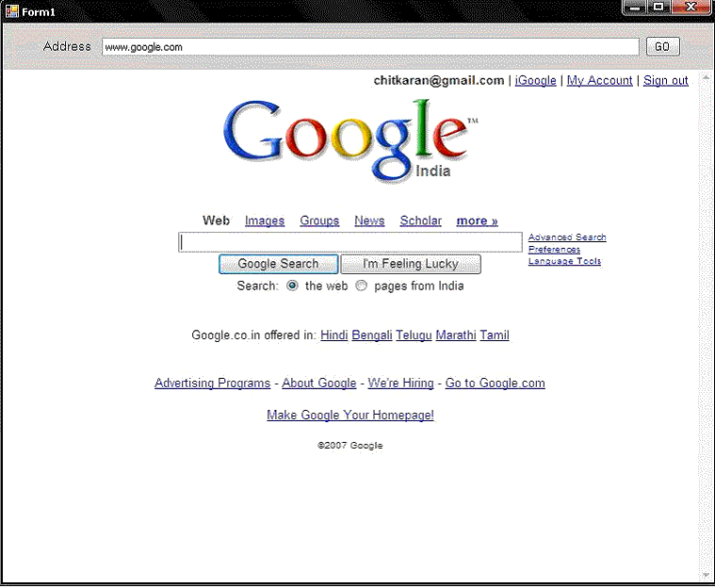
Task: Select 'pages from India' radio button
Action: (x=361, y=286)
